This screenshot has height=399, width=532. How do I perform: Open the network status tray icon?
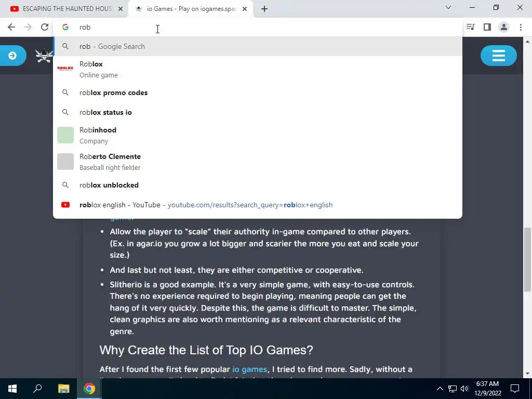453,389
